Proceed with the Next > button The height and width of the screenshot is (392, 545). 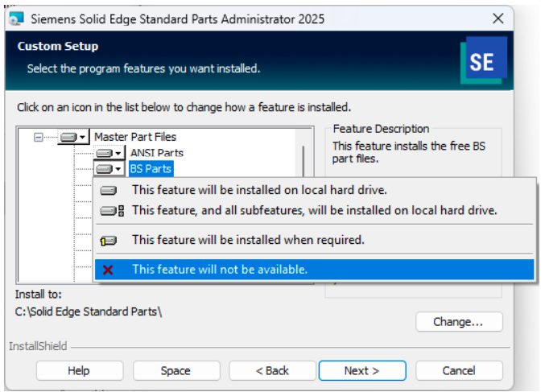(362, 371)
